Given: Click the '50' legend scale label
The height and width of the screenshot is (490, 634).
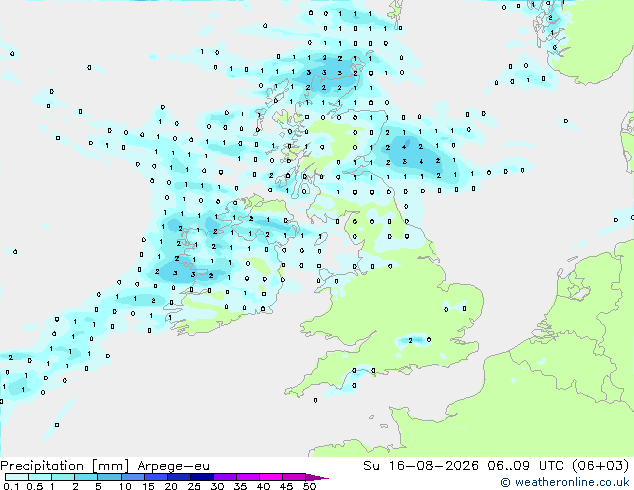Looking at the screenshot, I should [x=309, y=486].
